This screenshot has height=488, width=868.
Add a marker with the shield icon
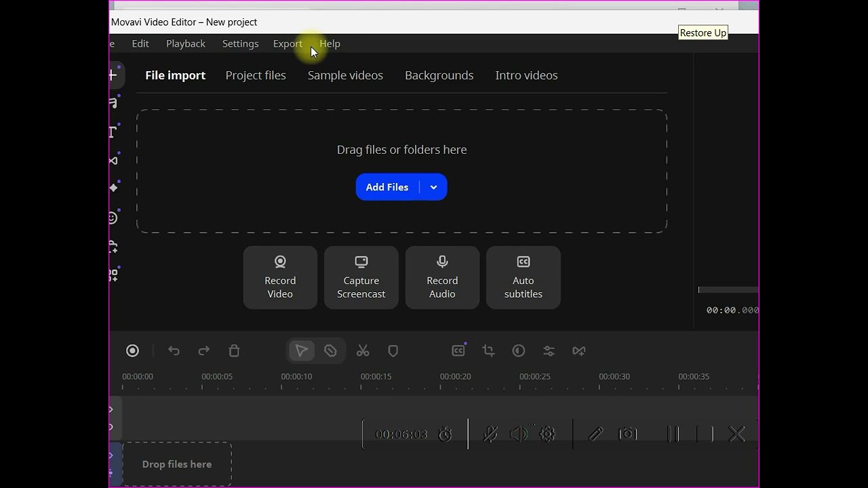(393, 350)
